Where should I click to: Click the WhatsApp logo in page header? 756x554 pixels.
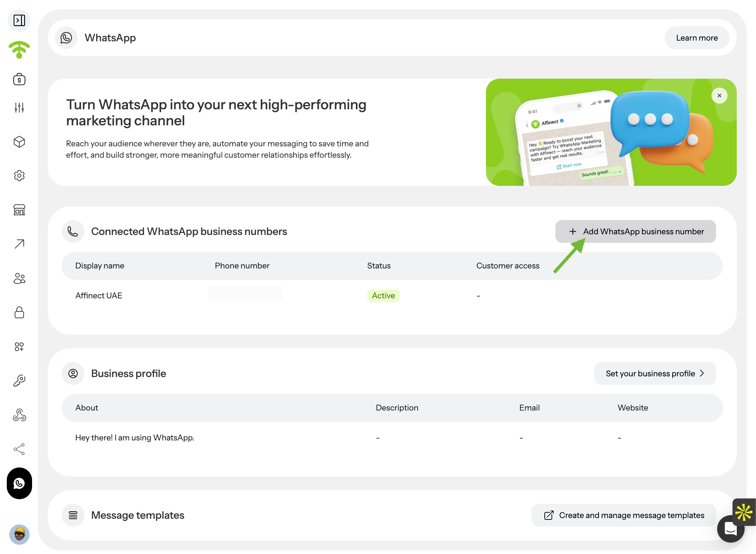(x=66, y=38)
